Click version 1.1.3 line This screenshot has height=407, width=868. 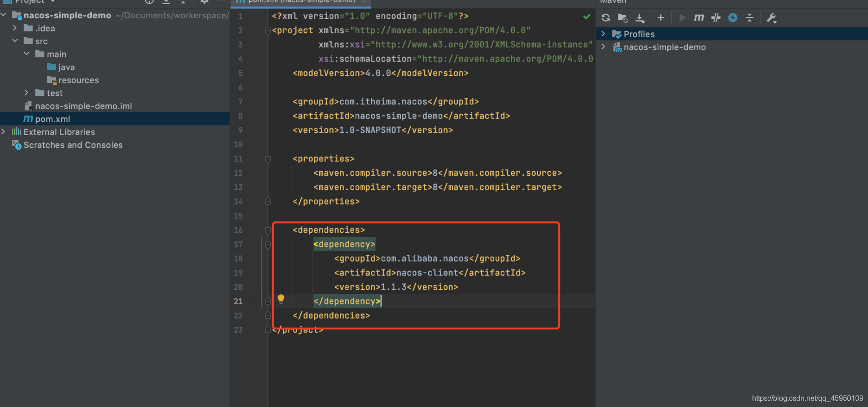[396, 287]
